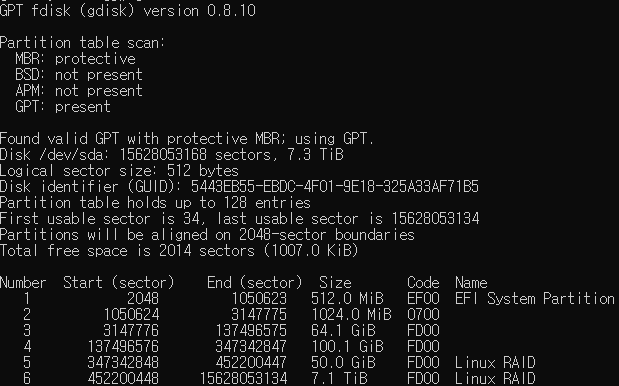Click the End (sector) column header
Image resolution: width=619 pixels, height=386 pixels.
click(254, 283)
